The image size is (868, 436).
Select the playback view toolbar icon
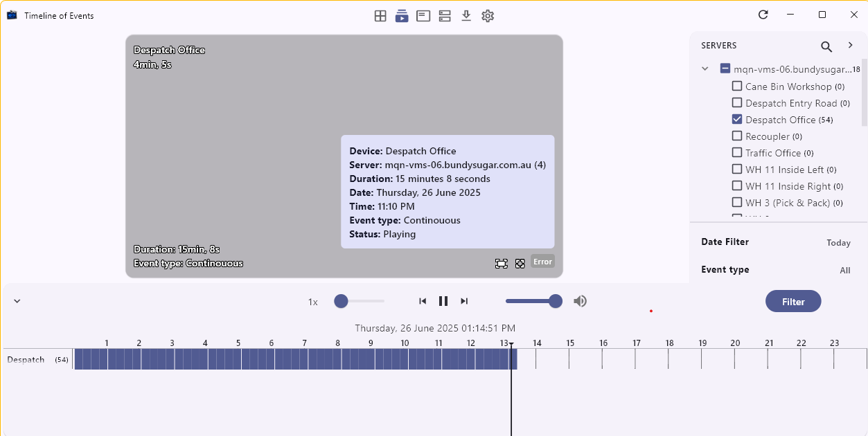pos(402,16)
